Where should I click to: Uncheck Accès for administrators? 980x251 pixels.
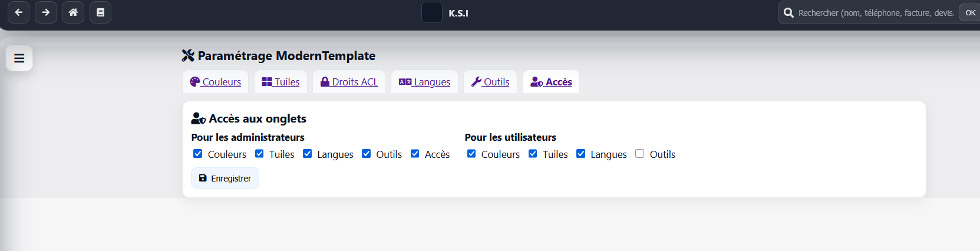[x=415, y=154]
